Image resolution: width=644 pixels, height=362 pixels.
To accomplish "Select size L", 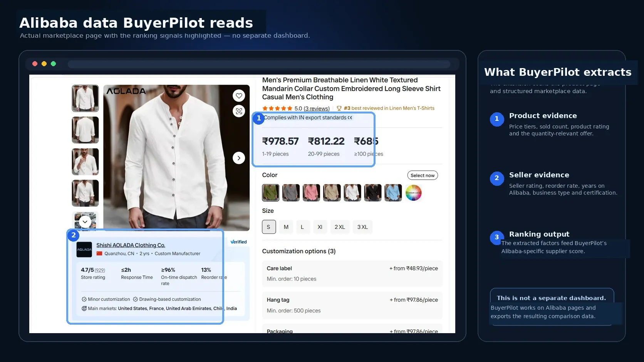I will coord(302,227).
